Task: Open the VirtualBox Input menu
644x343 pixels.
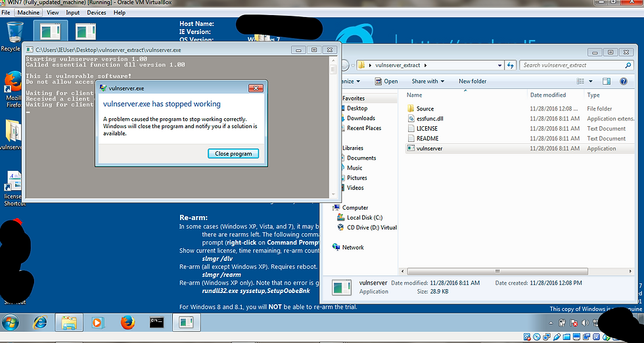Action: (73, 12)
